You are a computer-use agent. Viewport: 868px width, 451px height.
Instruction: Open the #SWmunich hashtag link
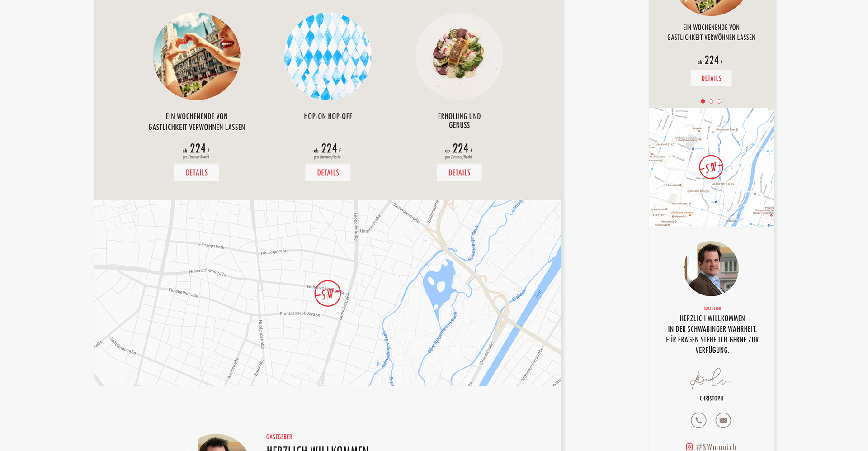click(716, 447)
